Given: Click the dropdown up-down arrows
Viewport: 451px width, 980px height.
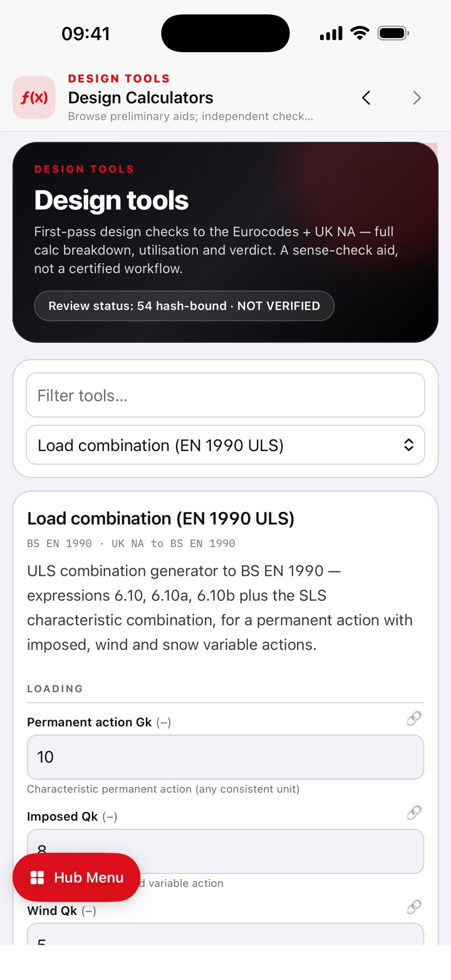Looking at the screenshot, I should (x=408, y=445).
